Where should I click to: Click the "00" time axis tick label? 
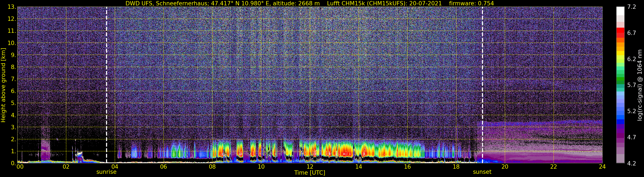pyautogui.click(x=20, y=166)
